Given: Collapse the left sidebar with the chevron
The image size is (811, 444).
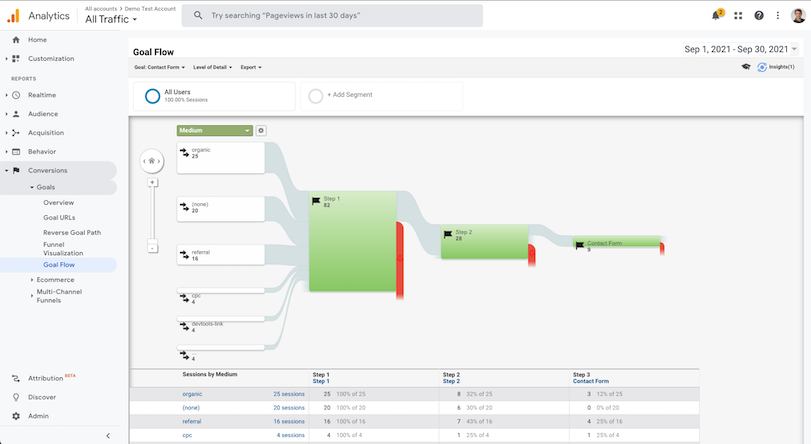Looking at the screenshot, I should pos(108,436).
